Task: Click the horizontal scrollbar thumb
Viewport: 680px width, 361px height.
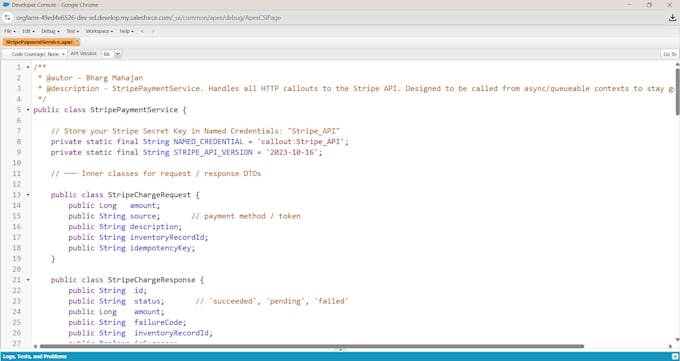Action: (x=312, y=346)
